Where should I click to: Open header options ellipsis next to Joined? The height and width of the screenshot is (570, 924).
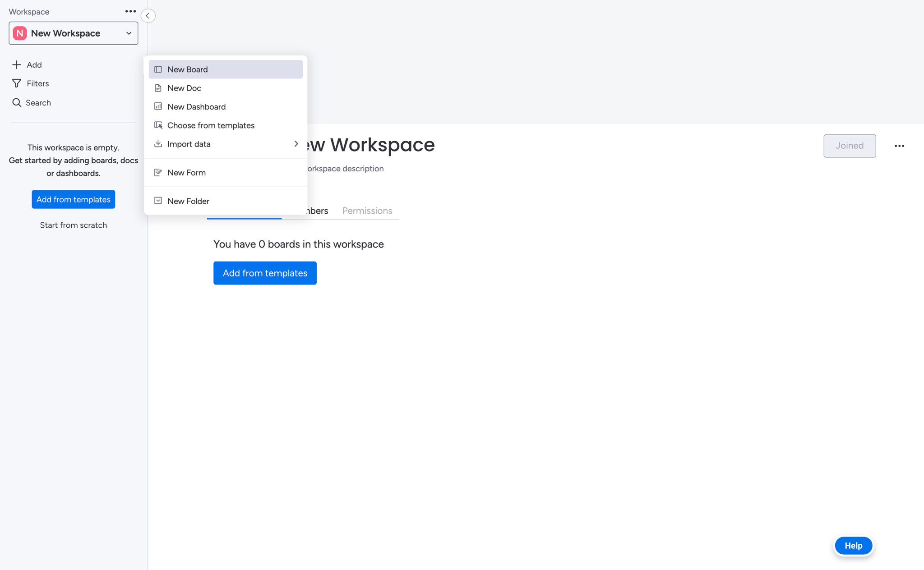(899, 146)
